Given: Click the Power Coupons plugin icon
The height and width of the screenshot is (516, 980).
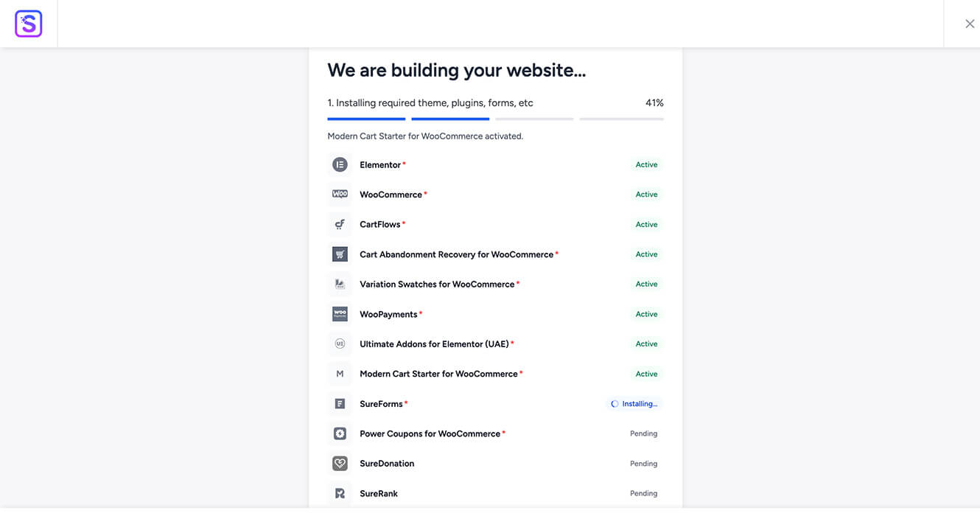Looking at the screenshot, I should [x=340, y=433].
